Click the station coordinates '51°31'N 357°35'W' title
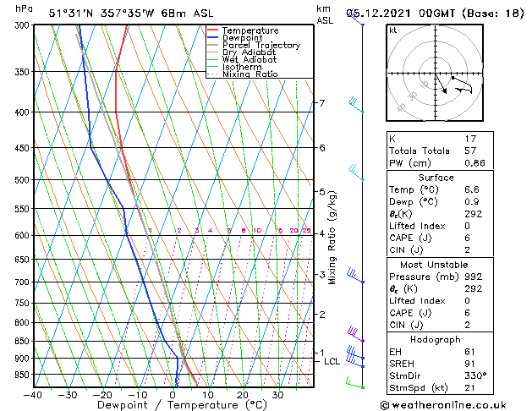This screenshot has height=411, width=532. (101, 14)
